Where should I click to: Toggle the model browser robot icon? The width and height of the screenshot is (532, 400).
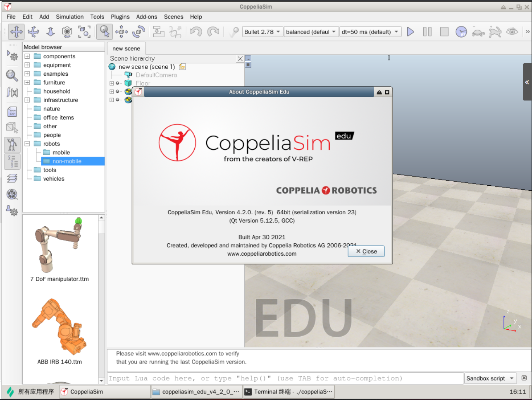click(12, 145)
